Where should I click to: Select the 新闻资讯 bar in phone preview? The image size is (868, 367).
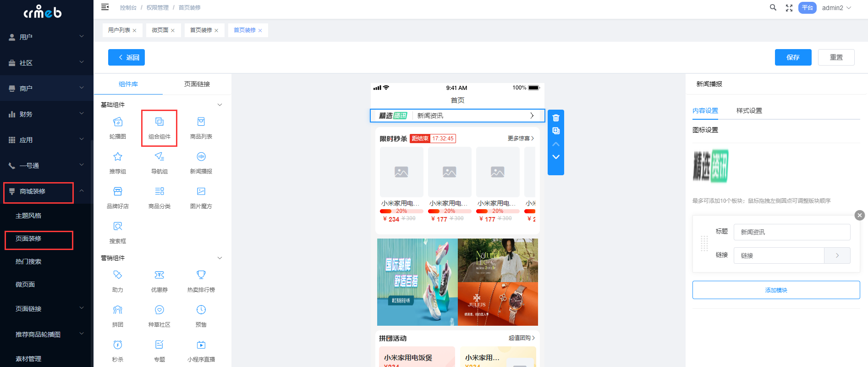(457, 116)
